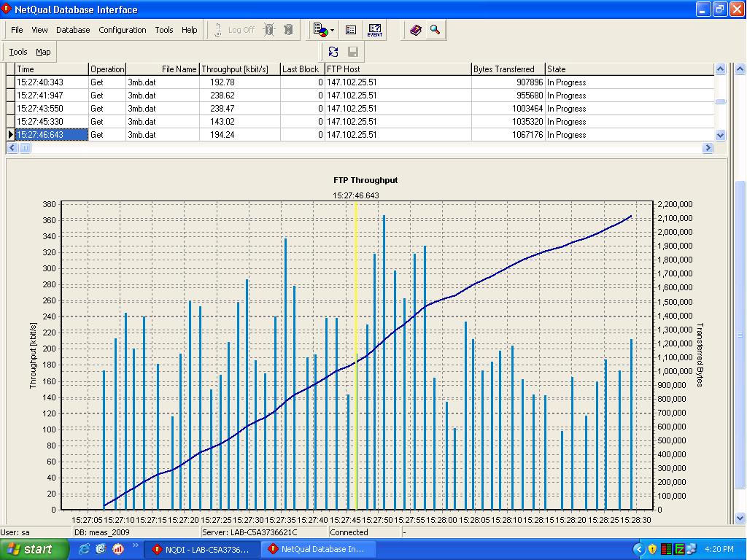
Task: Open the Configuration menu
Action: click(123, 30)
